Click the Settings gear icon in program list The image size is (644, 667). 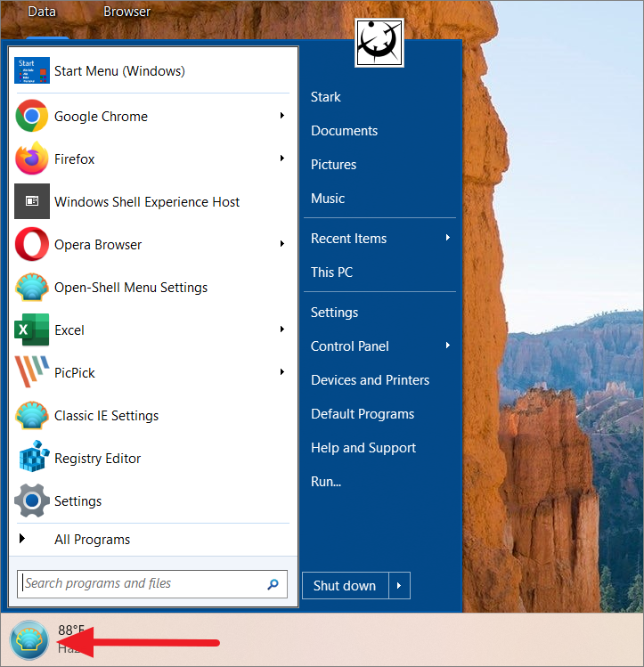pyautogui.click(x=31, y=501)
